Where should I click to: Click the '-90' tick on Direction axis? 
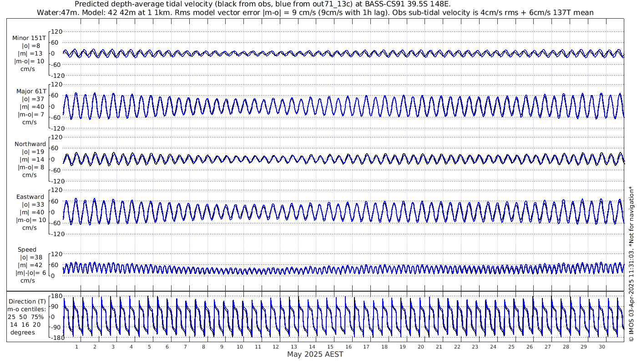[x=57, y=327]
